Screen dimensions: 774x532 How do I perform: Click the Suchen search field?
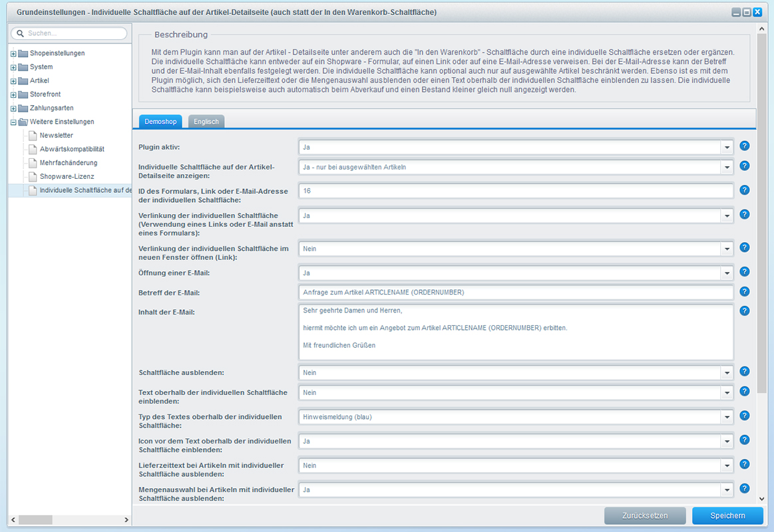[x=69, y=33]
